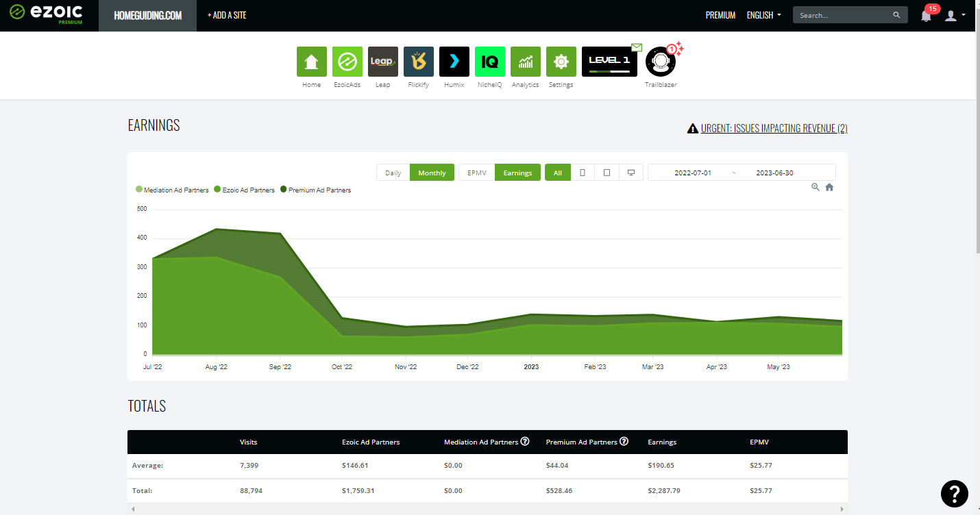Click the search magnifier icon

(x=896, y=15)
